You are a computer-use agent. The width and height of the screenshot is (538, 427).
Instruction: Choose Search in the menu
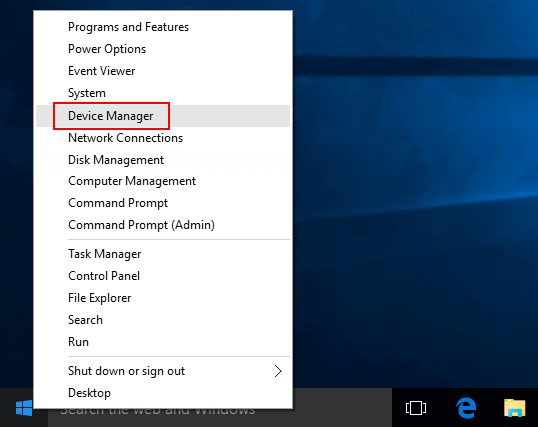163,320
